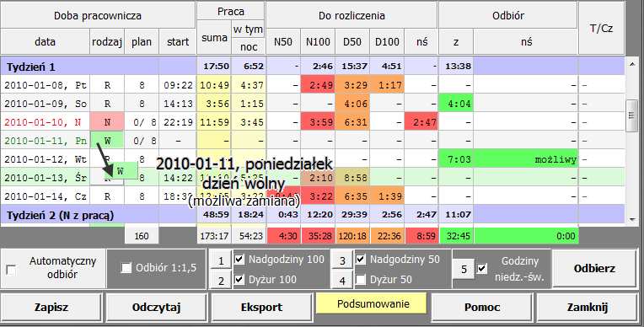Click the red N rodzaj cell
This screenshot has height=327, width=644.
tap(107, 122)
